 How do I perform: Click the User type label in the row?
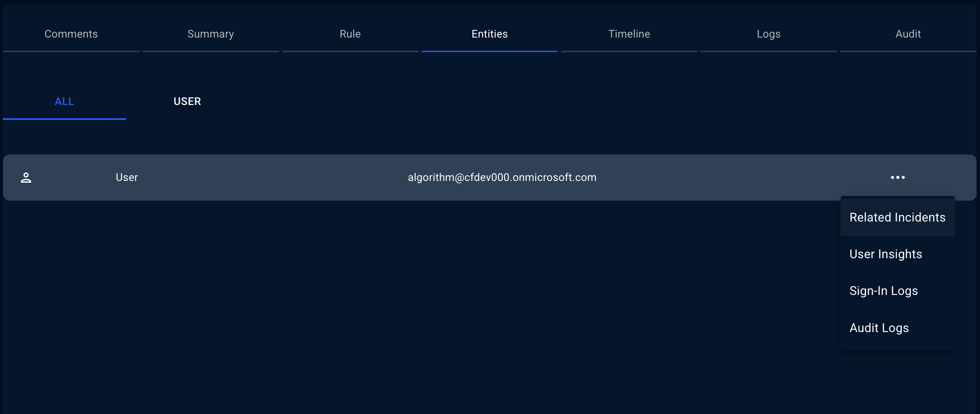tap(127, 177)
